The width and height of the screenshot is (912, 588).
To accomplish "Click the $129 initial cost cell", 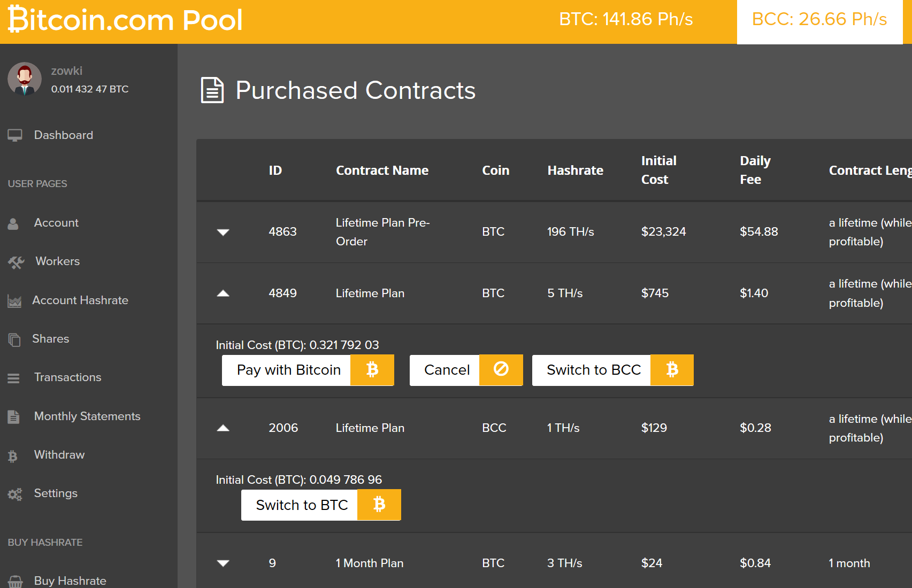I will pyautogui.click(x=654, y=428).
